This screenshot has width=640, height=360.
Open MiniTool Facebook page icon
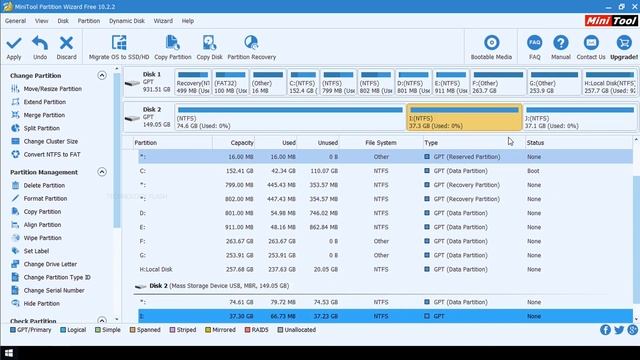(x=605, y=330)
